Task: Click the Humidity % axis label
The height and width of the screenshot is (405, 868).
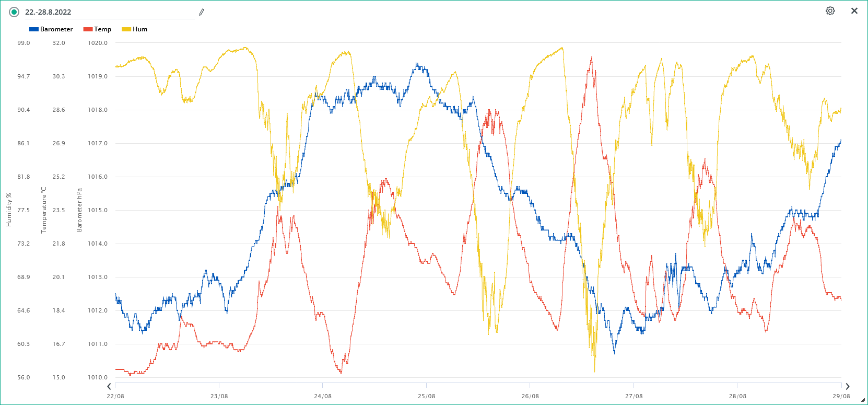Action: pos(9,210)
